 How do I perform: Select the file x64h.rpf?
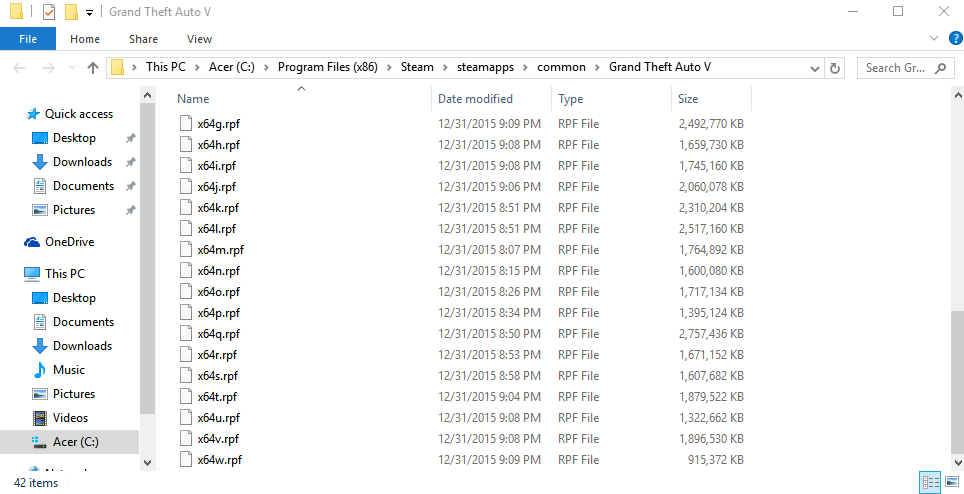coord(219,144)
